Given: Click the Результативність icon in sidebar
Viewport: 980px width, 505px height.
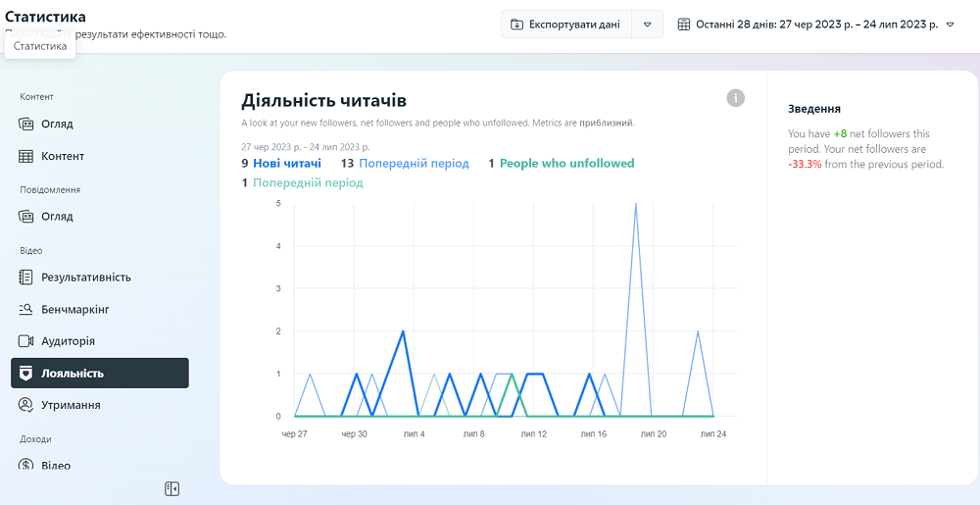Looking at the screenshot, I should [x=26, y=278].
